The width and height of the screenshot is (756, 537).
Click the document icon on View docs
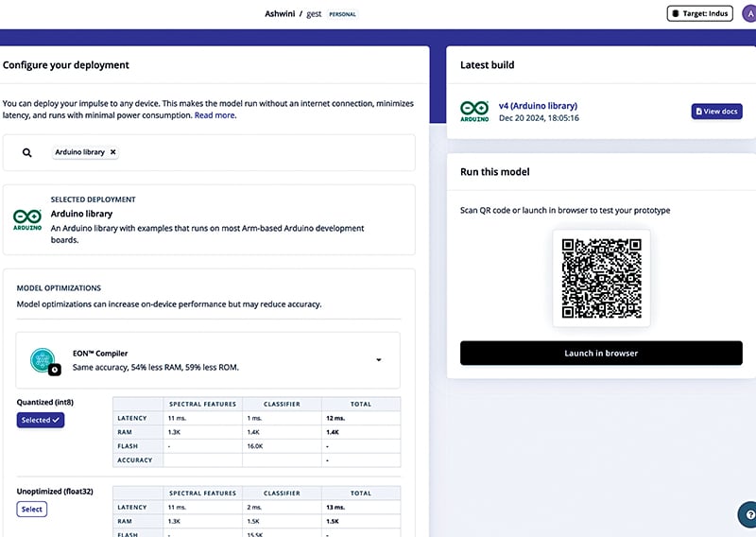click(x=699, y=112)
